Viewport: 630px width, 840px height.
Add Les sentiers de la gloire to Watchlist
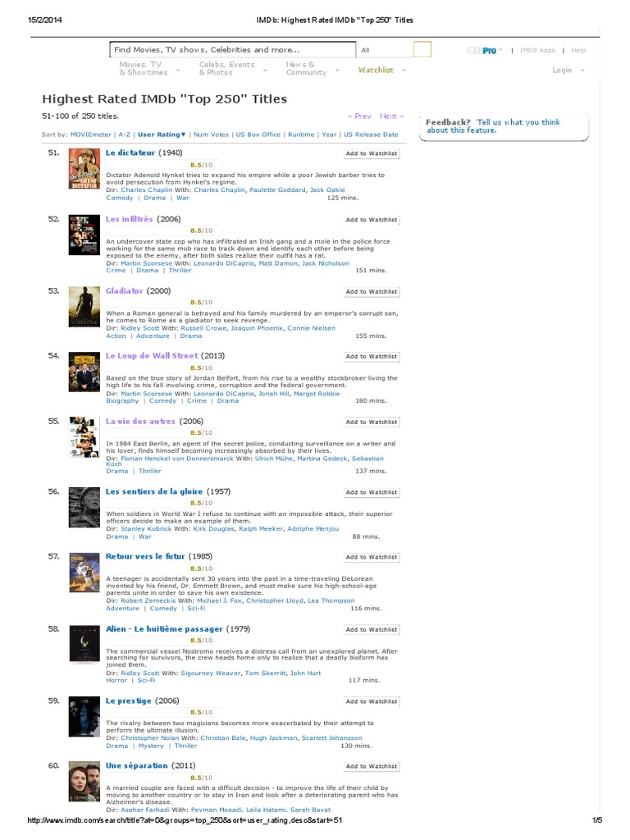372,492
